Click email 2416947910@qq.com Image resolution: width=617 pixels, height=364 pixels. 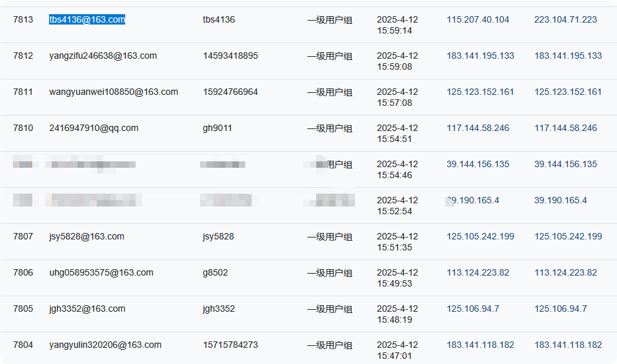click(94, 128)
